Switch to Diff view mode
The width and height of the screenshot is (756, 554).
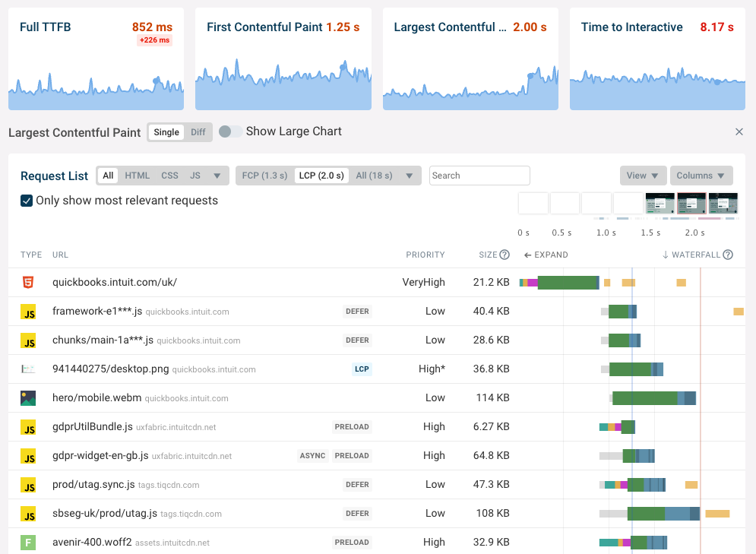point(198,132)
